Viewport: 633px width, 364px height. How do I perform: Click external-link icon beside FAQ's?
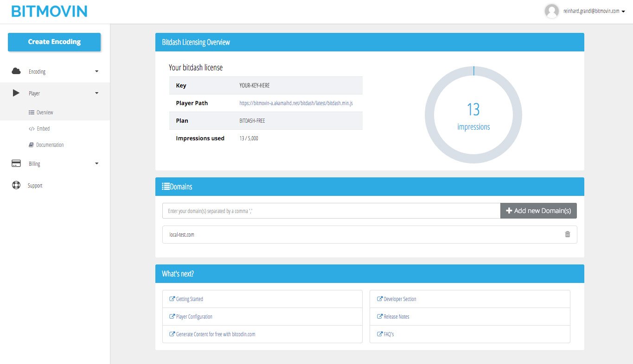(380, 334)
